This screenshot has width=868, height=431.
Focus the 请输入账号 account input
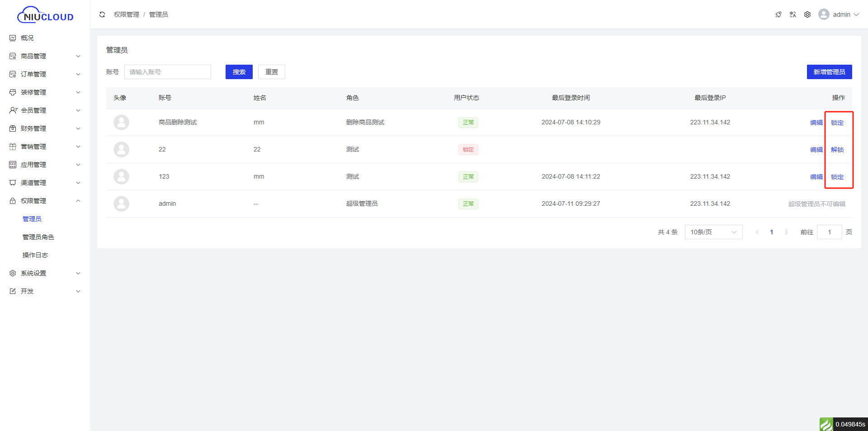pyautogui.click(x=167, y=72)
